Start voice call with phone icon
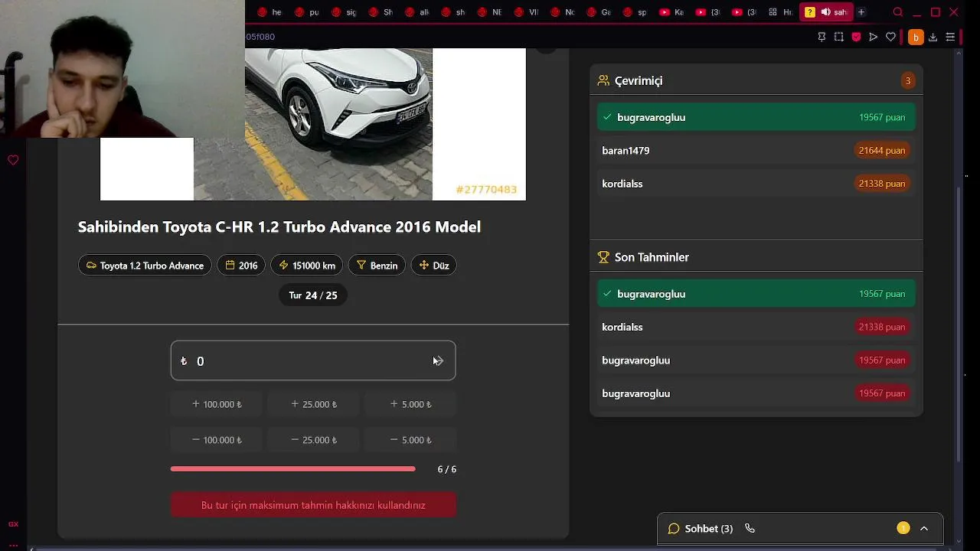This screenshot has height=551, width=980. pos(750,529)
